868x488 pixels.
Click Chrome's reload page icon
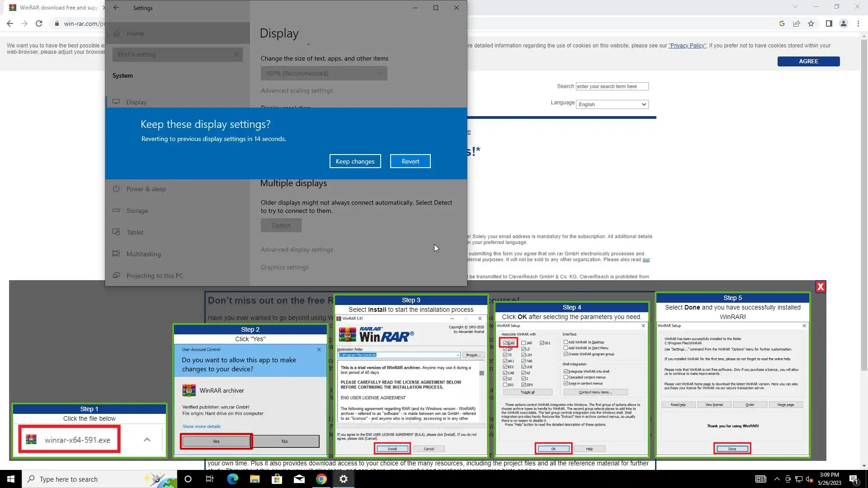(x=39, y=23)
